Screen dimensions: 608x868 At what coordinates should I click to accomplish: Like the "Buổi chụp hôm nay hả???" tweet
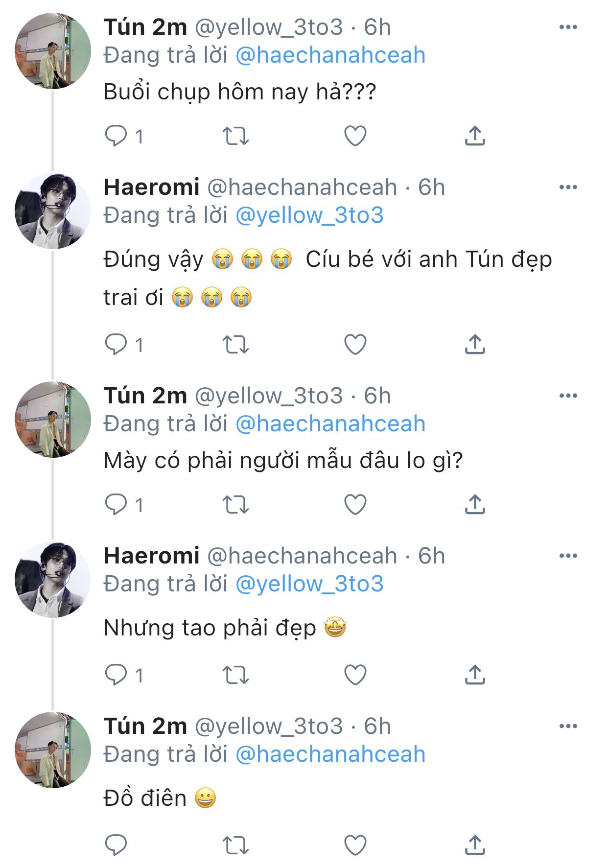355,136
